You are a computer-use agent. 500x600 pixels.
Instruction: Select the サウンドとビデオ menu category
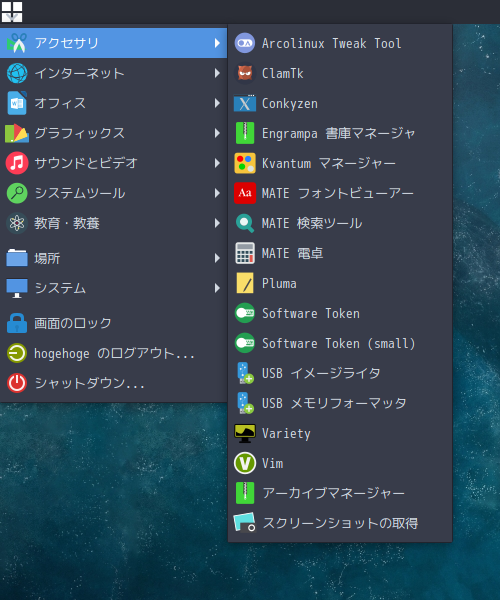113,163
